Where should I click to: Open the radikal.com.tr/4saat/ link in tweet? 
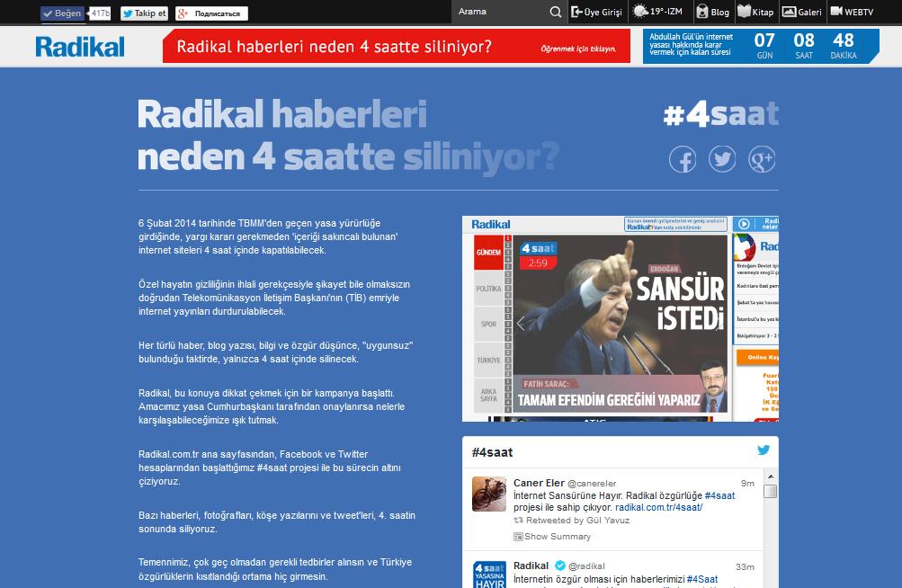tap(658, 507)
